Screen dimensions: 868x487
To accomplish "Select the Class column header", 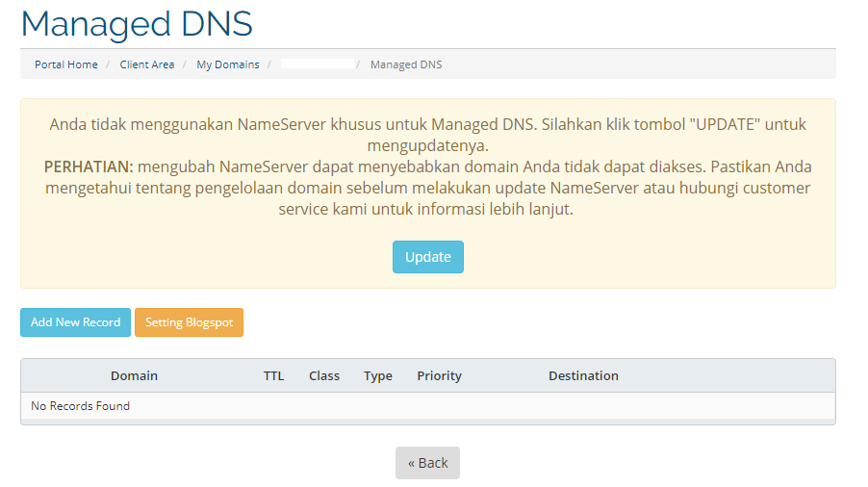I will tap(324, 375).
